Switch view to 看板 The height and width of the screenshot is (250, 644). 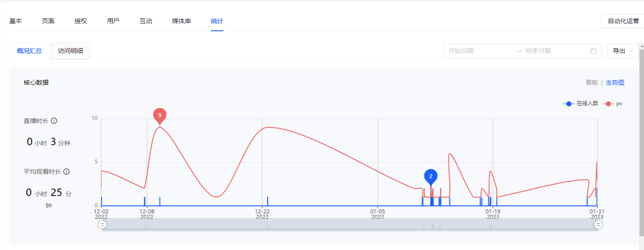coord(591,82)
